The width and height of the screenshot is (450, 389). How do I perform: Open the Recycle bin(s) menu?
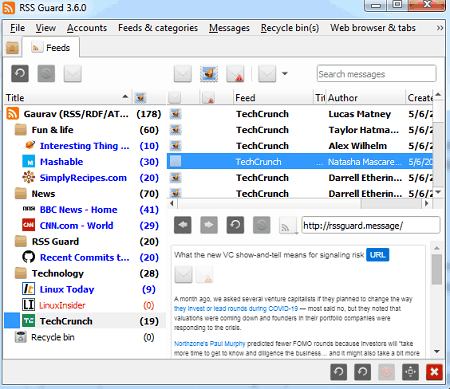pos(290,28)
